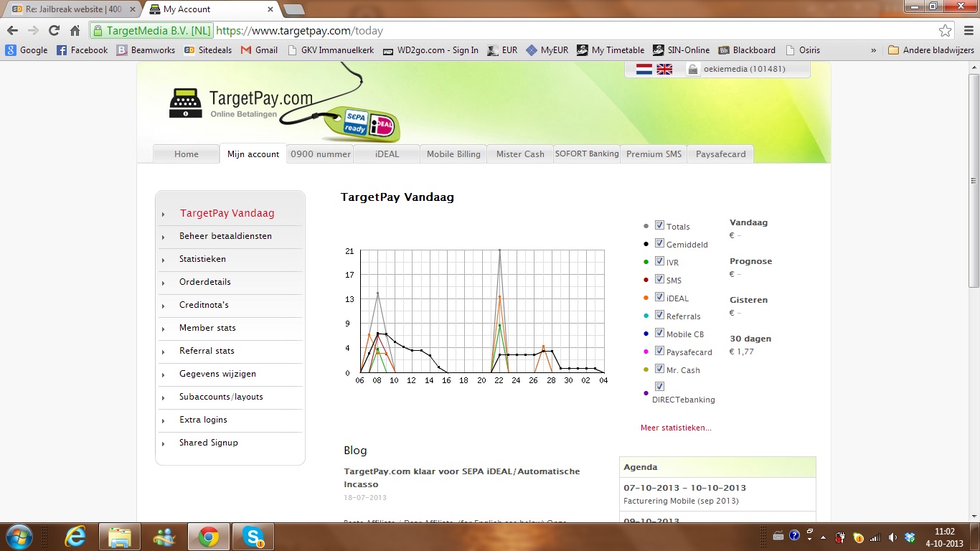Click the battery power tray icon
This screenshot has width=980, height=551.
(840, 537)
